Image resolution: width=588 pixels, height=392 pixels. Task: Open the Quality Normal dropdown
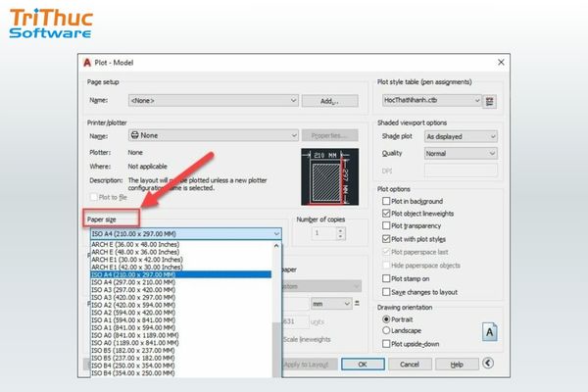click(461, 154)
